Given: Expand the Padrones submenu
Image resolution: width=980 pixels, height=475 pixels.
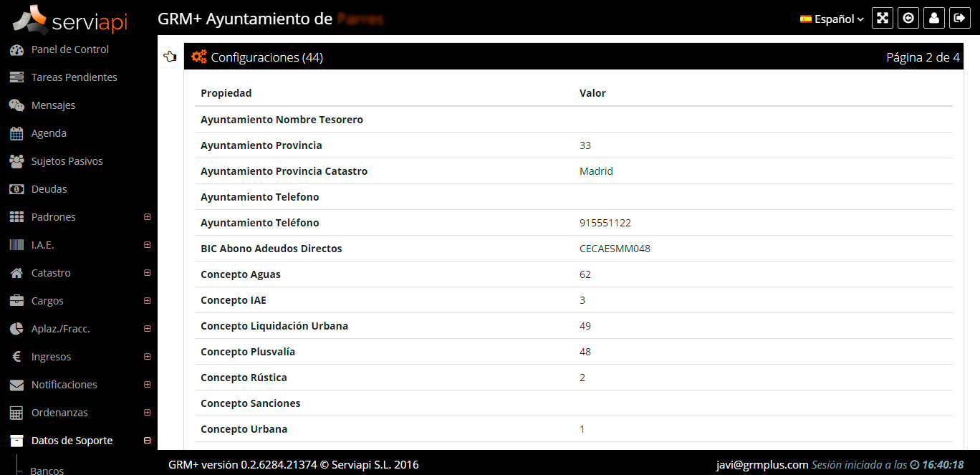Looking at the screenshot, I should (148, 217).
